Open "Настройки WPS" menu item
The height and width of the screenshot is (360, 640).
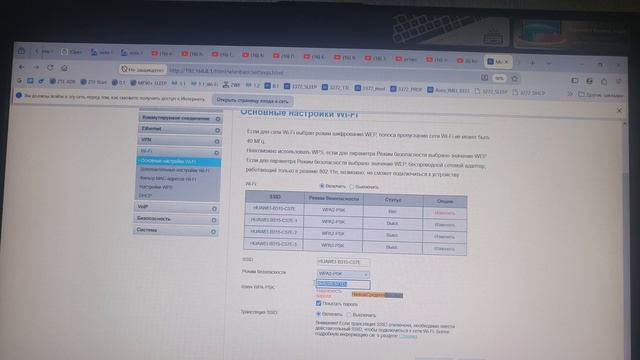[x=156, y=187]
